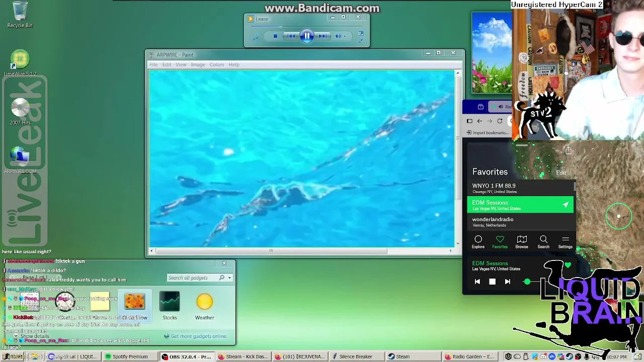
Task: Switch to Stream - Kick Dashboard taskbar button
Action: pyautogui.click(x=243, y=356)
